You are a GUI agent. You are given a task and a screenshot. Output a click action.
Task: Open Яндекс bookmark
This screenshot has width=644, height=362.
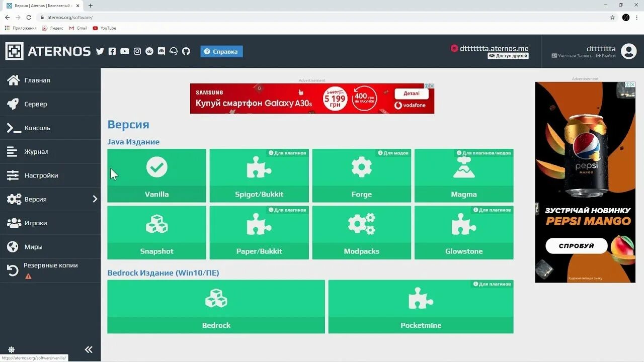tap(53, 28)
